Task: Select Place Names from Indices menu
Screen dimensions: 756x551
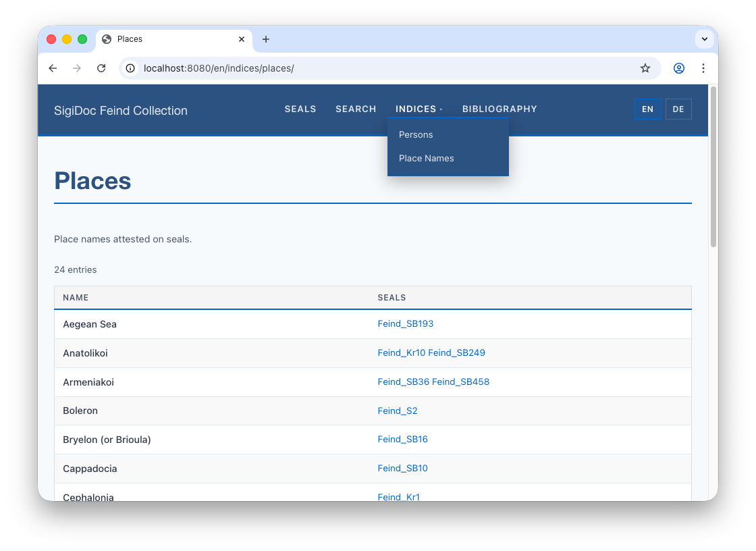Action: coord(427,158)
